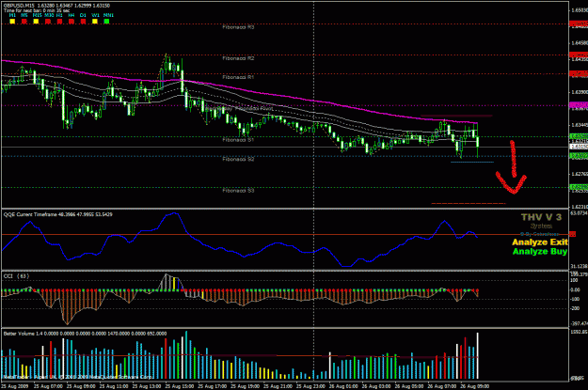This screenshot has width=588, height=390.
Task: Click the magenta pivot price tag on price axis
Action: [579, 105]
